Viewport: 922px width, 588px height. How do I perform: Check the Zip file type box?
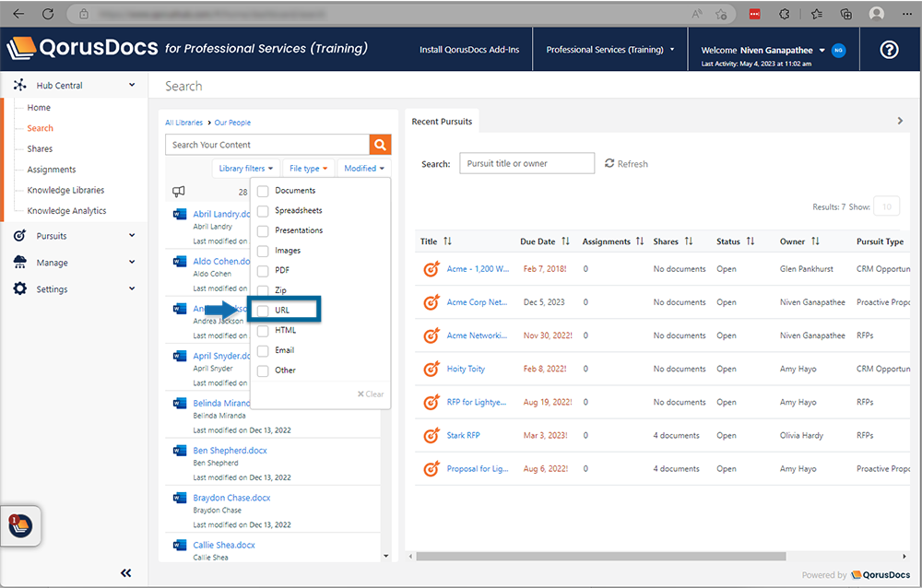[x=263, y=291]
